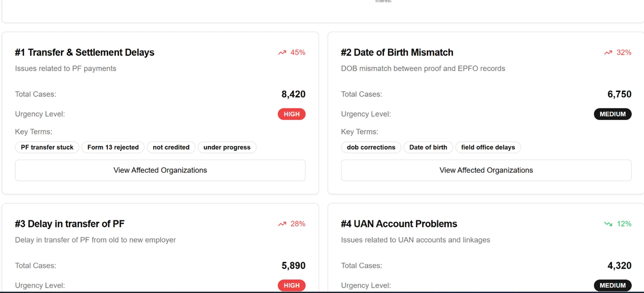
Task: Click the 'under progress' key term chip
Action: click(x=227, y=147)
